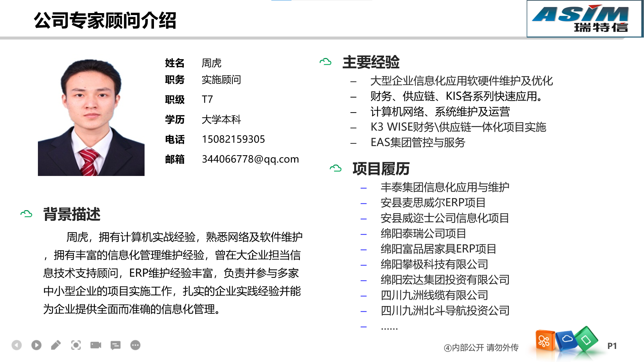This screenshot has width=644, height=362.
Task: Click project 绵阳泰瑞公司项目
Action: [423, 233]
